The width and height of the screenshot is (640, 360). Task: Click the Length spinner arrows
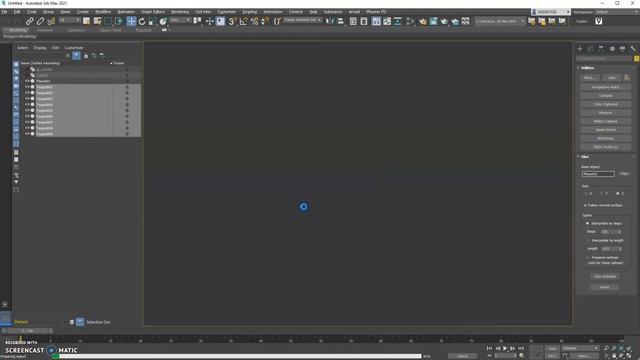(x=620, y=249)
